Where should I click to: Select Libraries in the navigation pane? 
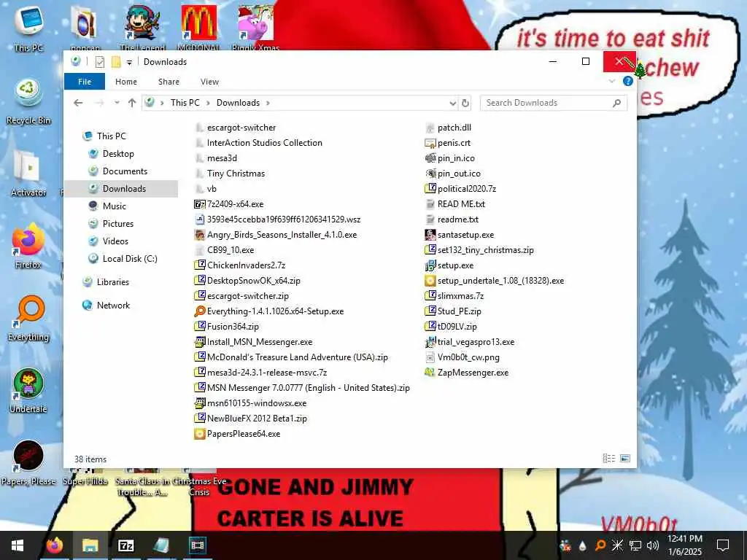click(x=113, y=282)
